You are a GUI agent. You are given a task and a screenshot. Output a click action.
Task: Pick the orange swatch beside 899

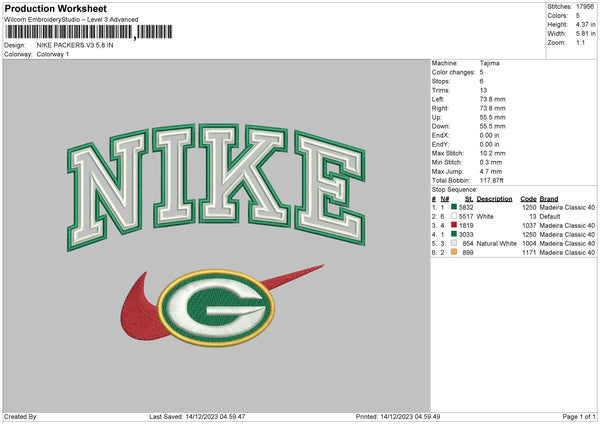pos(454,252)
